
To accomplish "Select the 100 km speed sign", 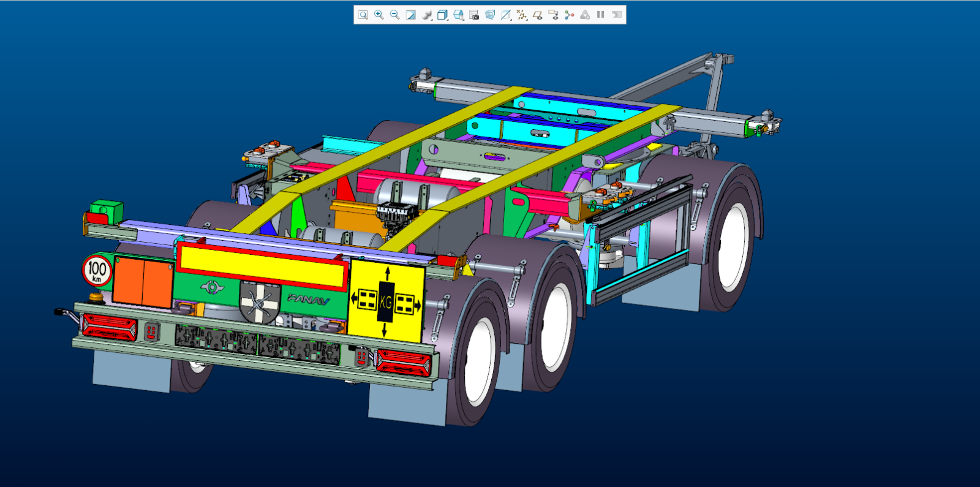I will click(x=97, y=270).
